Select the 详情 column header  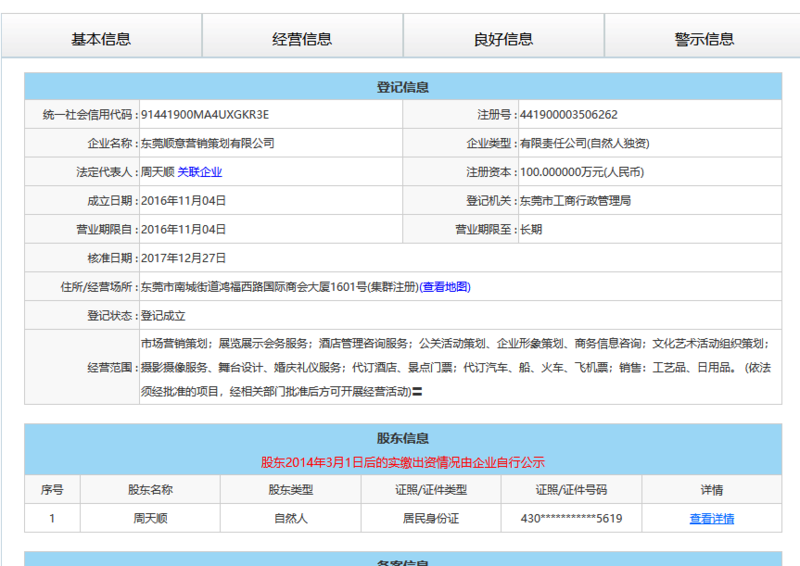coord(712,490)
